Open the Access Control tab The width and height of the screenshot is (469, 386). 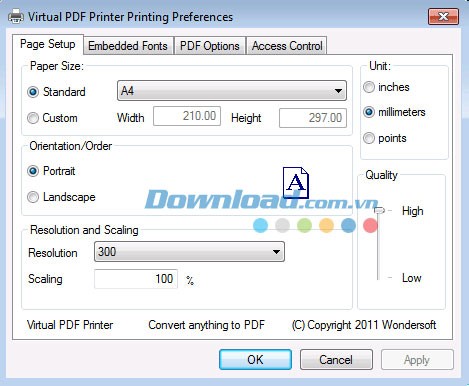[287, 46]
